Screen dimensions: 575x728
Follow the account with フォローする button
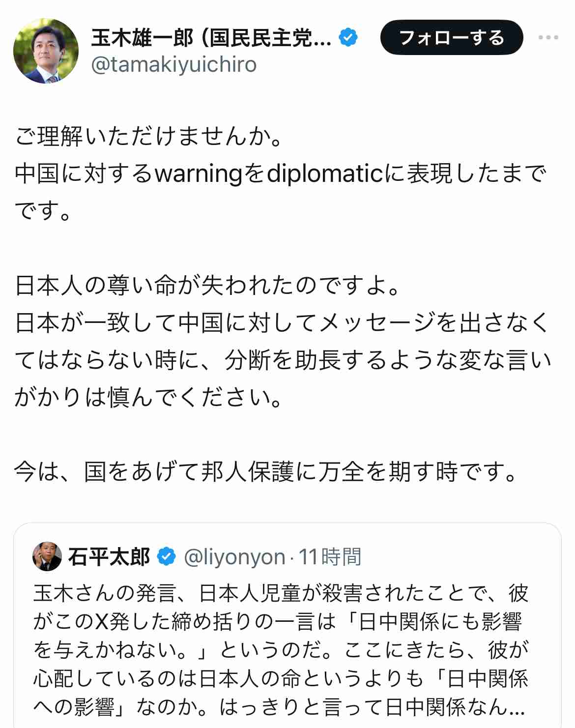pyautogui.click(x=451, y=37)
